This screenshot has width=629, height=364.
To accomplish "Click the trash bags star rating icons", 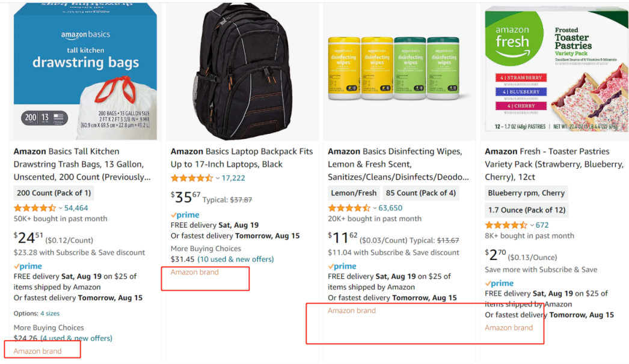I will click(35, 208).
